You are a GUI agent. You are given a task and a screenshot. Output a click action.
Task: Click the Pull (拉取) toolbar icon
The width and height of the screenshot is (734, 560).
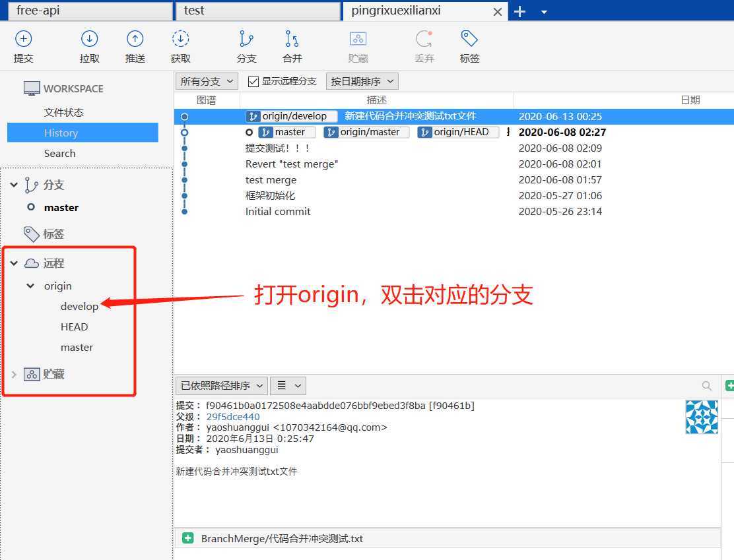pos(89,39)
